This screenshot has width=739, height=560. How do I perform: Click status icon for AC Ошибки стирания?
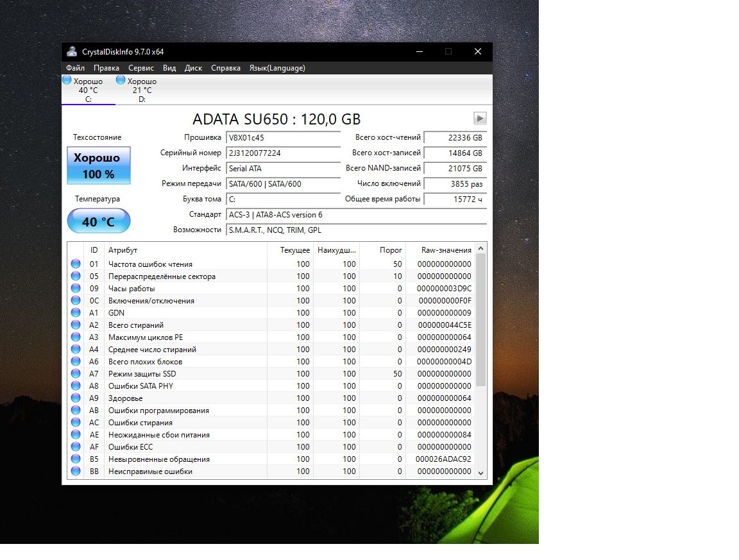tap(76, 422)
